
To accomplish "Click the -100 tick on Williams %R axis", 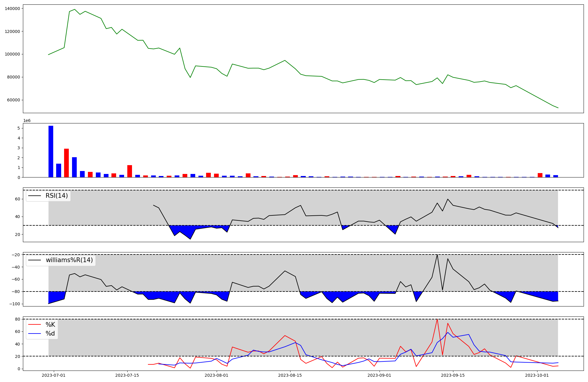I will 14,304.
